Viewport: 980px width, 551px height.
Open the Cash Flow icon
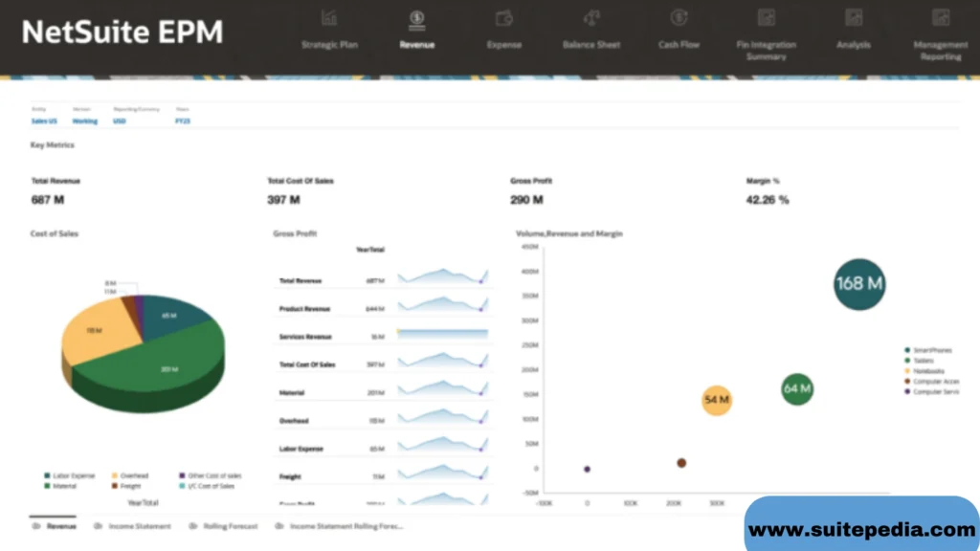(679, 18)
